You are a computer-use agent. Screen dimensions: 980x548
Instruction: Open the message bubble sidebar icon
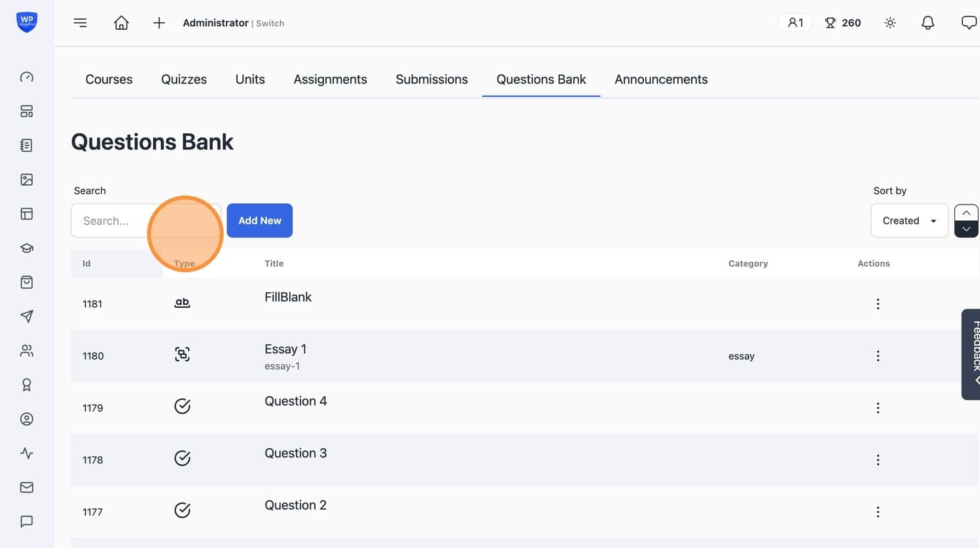pos(26,522)
